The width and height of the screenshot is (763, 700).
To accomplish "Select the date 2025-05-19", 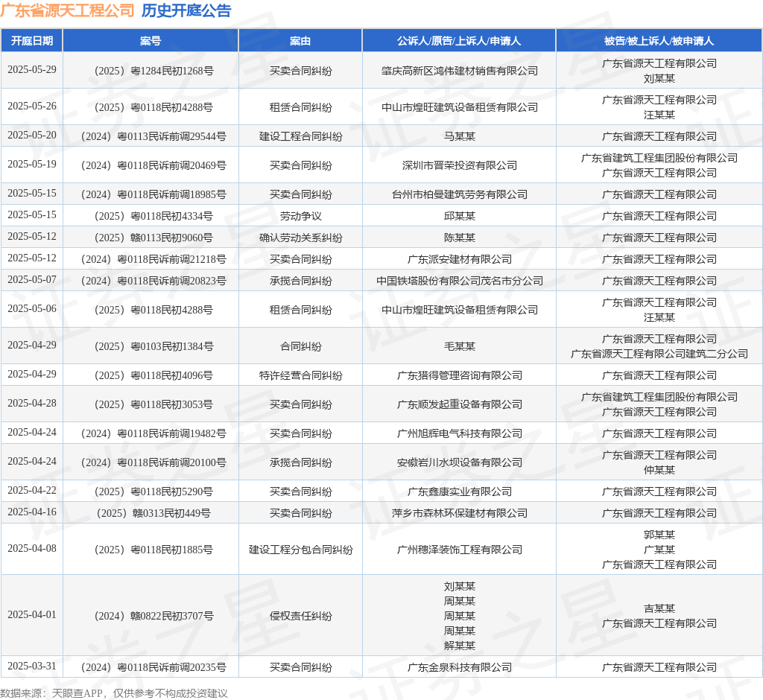I will 32,165.
